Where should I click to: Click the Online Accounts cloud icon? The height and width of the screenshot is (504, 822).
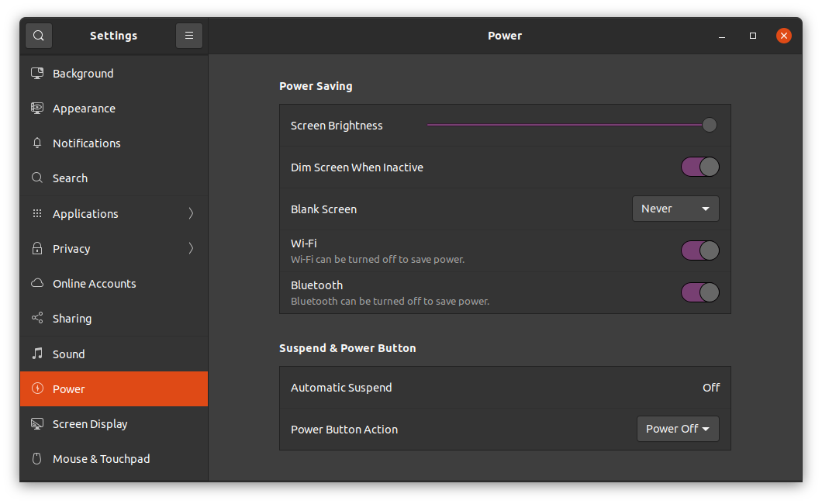click(36, 284)
